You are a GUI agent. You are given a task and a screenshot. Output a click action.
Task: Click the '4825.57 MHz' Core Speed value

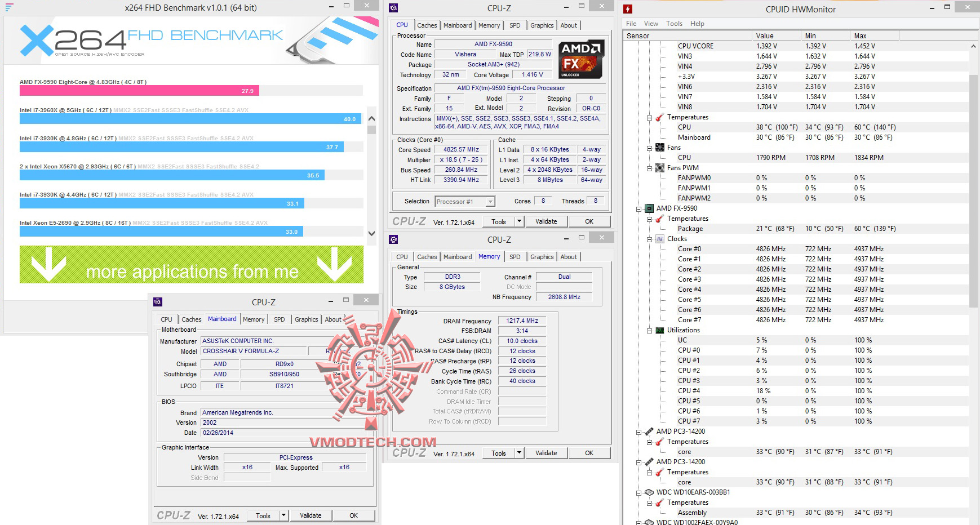point(461,150)
